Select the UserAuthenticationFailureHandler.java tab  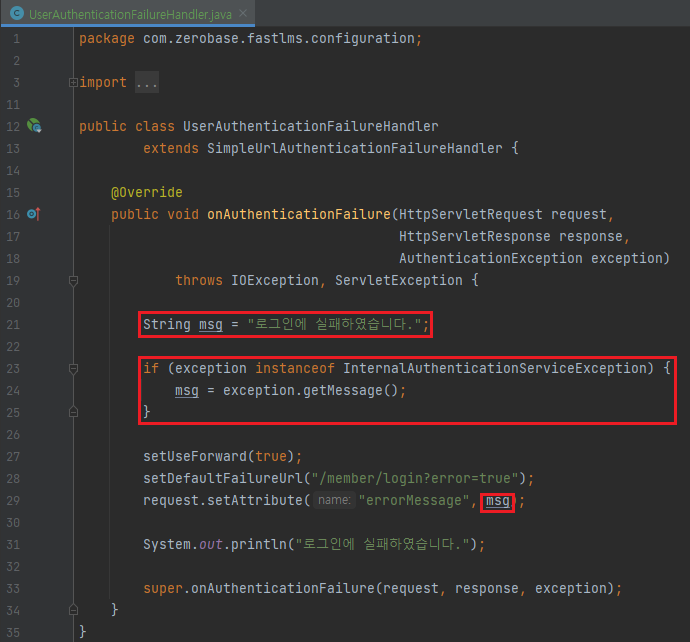[x=130, y=15]
